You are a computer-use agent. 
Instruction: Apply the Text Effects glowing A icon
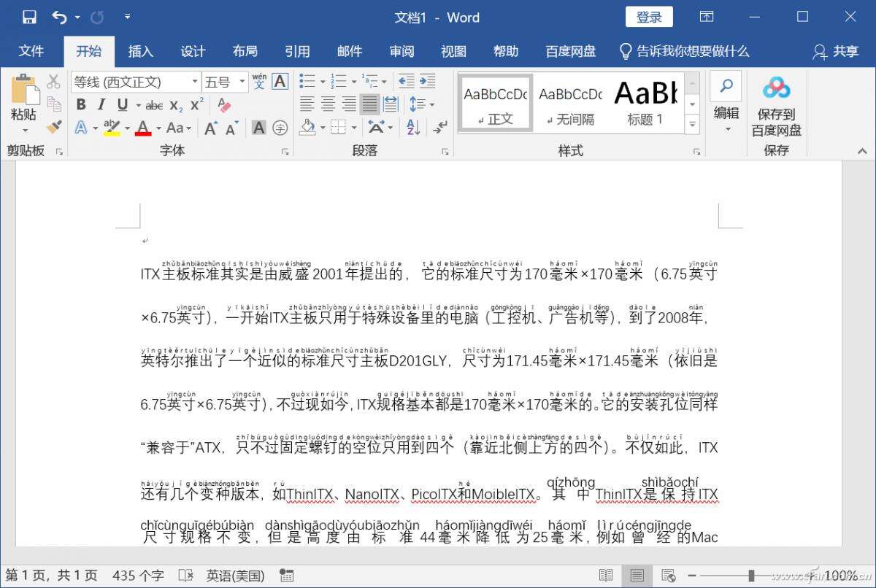[81, 128]
